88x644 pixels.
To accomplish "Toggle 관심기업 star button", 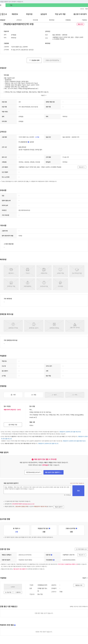I will [x=8, y=592].
